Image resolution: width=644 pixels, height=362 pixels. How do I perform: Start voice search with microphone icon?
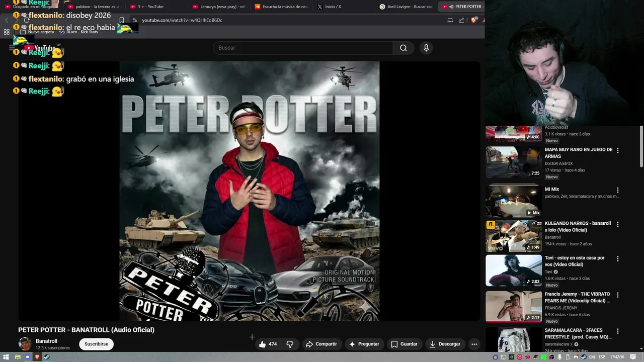(x=426, y=48)
